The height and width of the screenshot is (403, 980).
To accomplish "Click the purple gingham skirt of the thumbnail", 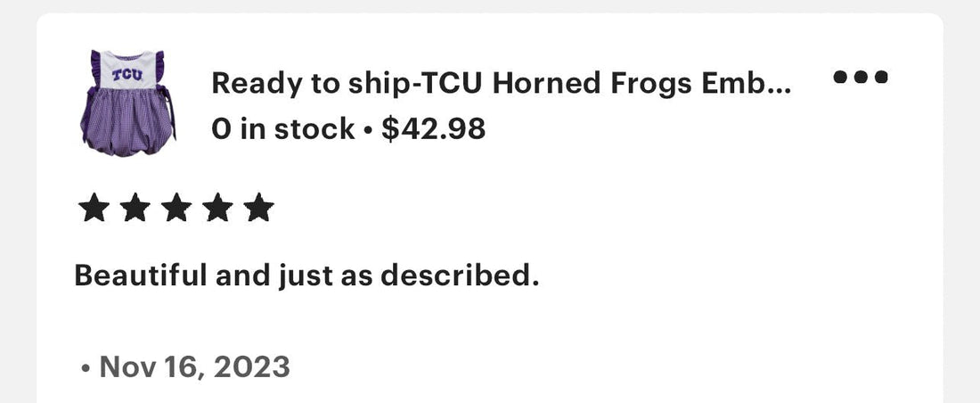I will 127,122.
